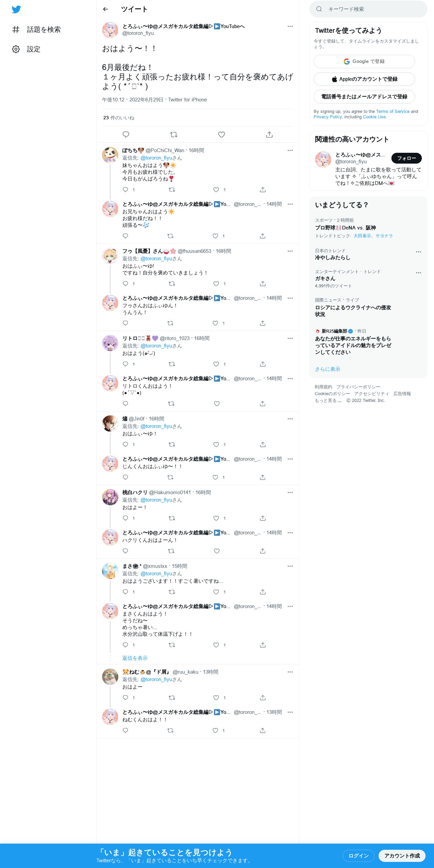Open options for 冷やしみたらし trend
Image resolution: width=434 pixels, height=868 pixels.
pyautogui.click(x=418, y=252)
